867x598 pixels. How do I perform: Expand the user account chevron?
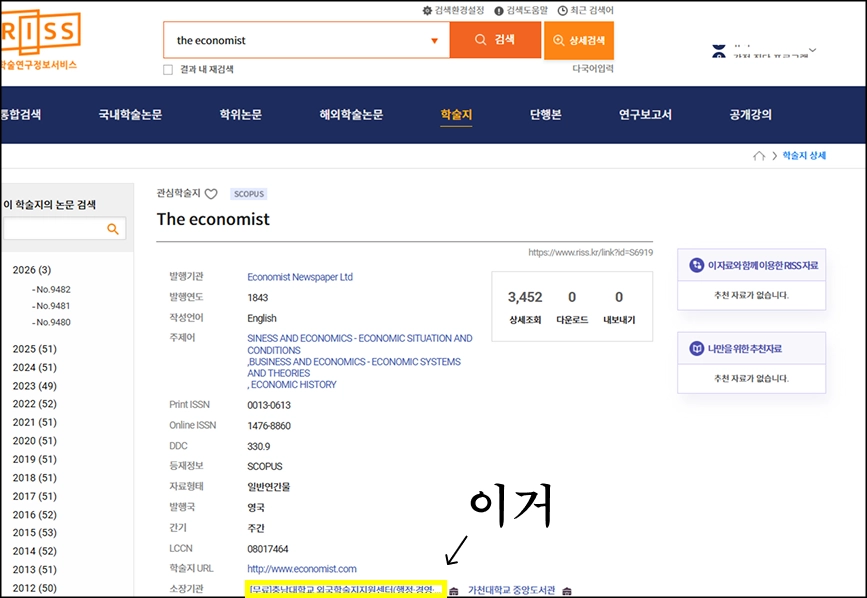[812, 50]
